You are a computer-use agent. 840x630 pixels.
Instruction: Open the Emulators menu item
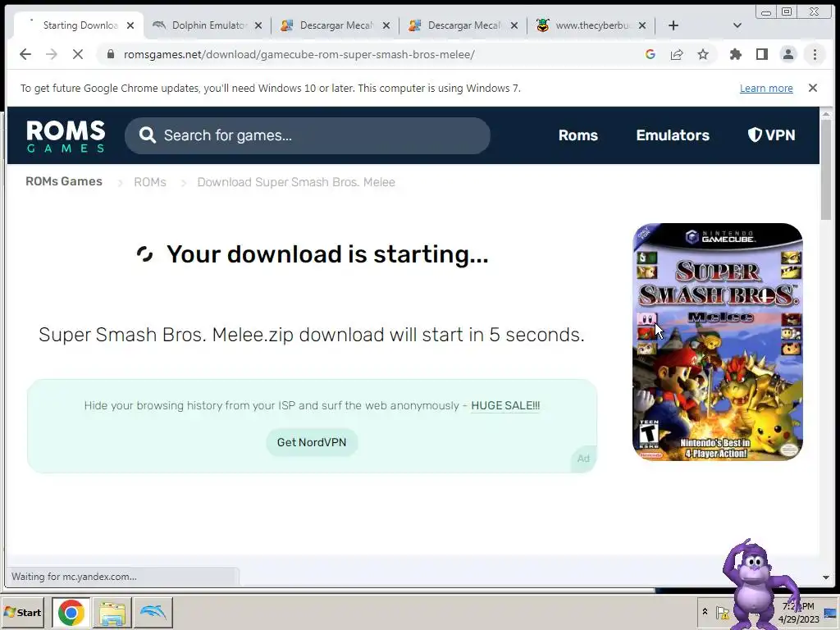tap(673, 135)
